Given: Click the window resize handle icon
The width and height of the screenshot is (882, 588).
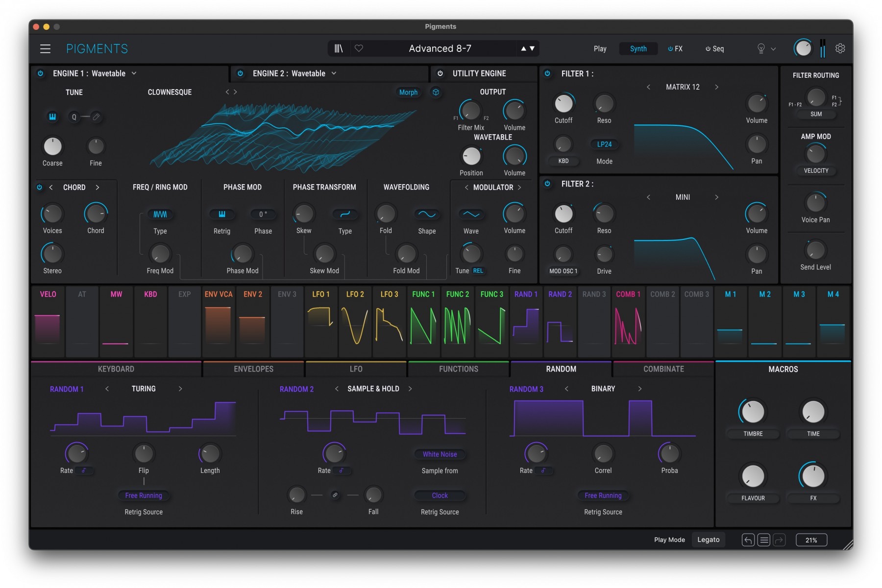Looking at the screenshot, I should point(848,545).
